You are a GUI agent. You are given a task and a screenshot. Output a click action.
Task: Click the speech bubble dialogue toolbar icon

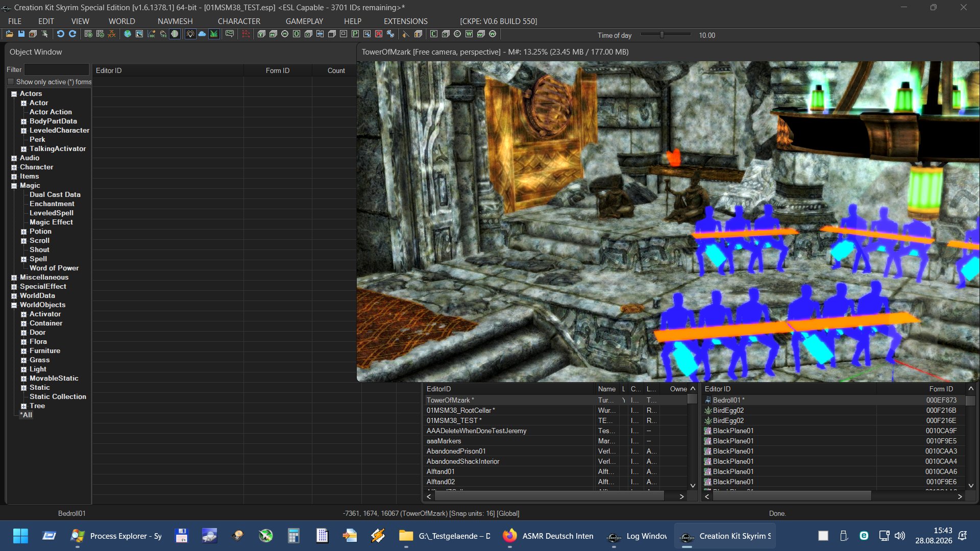230,34
